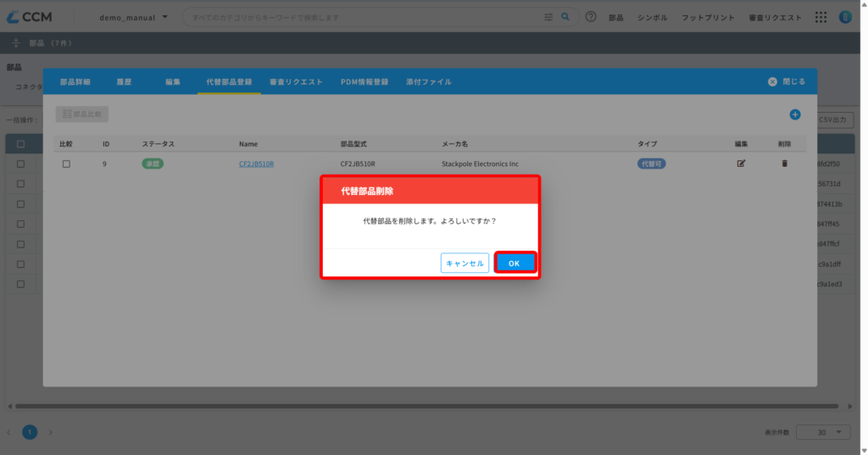The width and height of the screenshot is (868, 455).
Task: Click キャンセル to abort deletion
Action: click(x=465, y=263)
